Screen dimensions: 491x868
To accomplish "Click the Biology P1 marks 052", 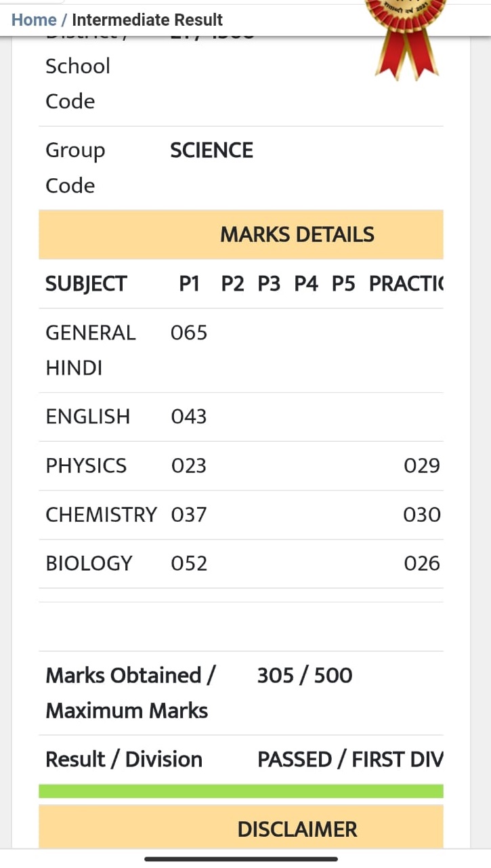I will coord(189,564).
